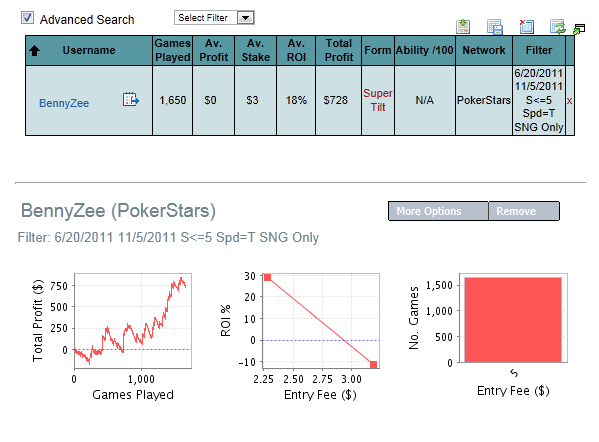Screen dimensions: 599x442
Task: Sort by Network column header
Action: pos(484,50)
